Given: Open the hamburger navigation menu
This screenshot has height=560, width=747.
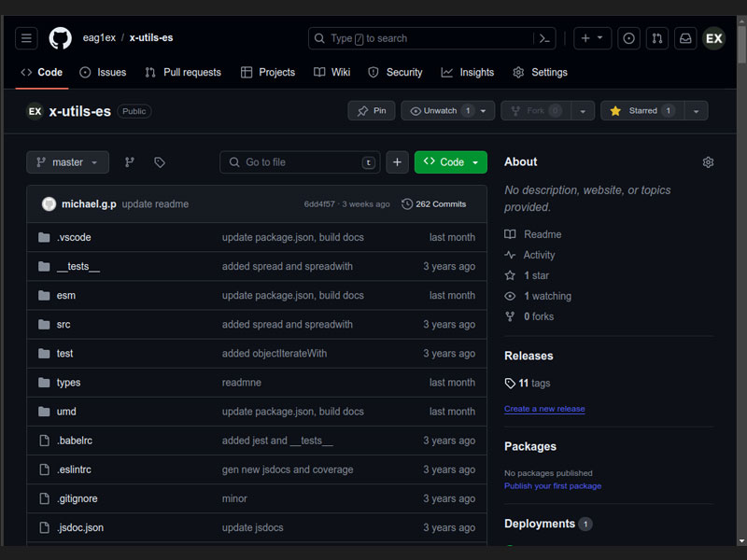Looking at the screenshot, I should (26, 38).
